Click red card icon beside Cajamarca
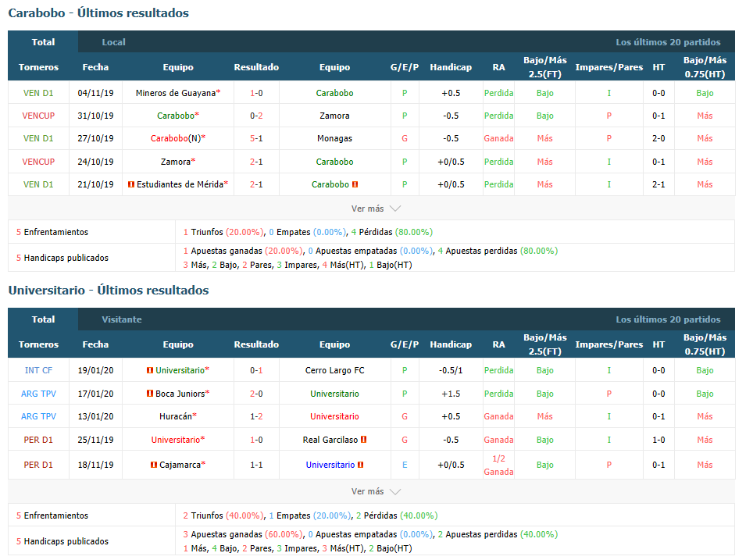 pos(154,465)
